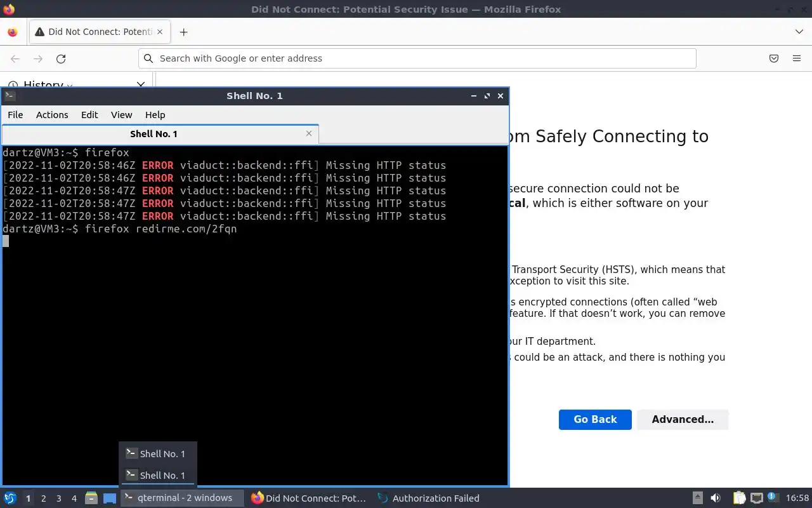Click the 'Did Not Connect' Firefox taskbar entry
Image resolution: width=812 pixels, height=508 pixels.
[310, 498]
